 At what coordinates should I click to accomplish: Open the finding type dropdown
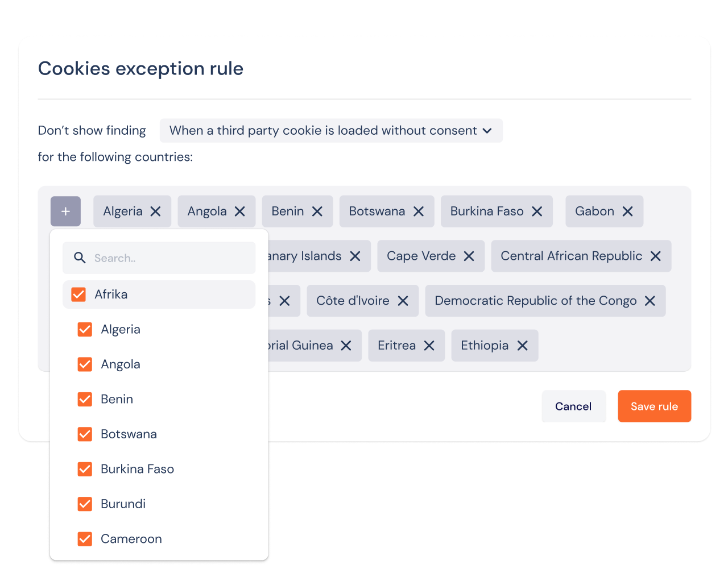point(331,131)
